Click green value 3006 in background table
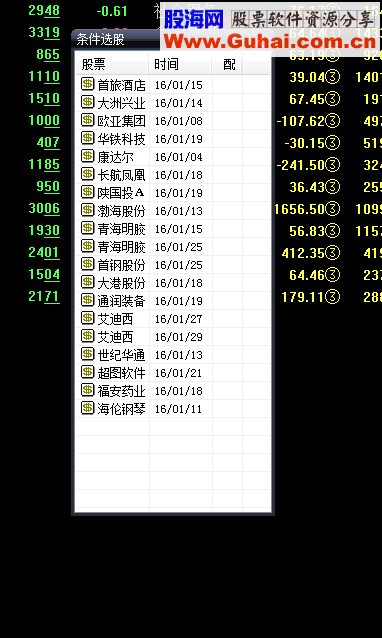Image resolution: width=382 pixels, height=638 pixels. pyautogui.click(x=44, y=209)
